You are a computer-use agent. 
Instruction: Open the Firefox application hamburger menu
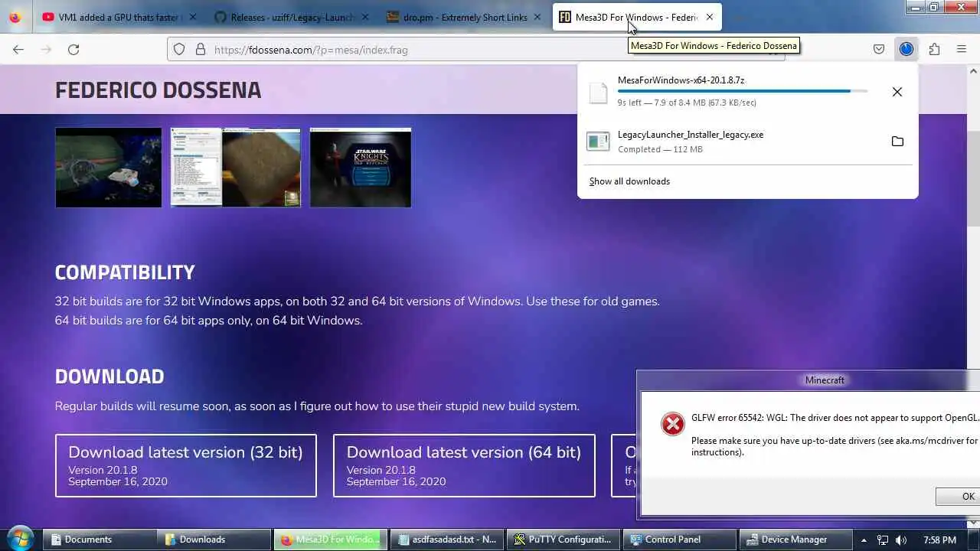[x=962, y=49]
